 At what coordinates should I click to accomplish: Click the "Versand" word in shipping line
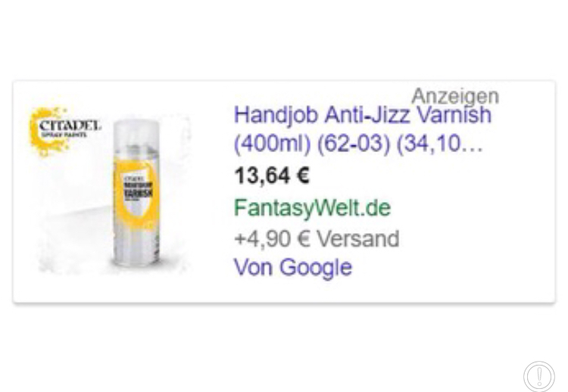(x=358, y=239)
